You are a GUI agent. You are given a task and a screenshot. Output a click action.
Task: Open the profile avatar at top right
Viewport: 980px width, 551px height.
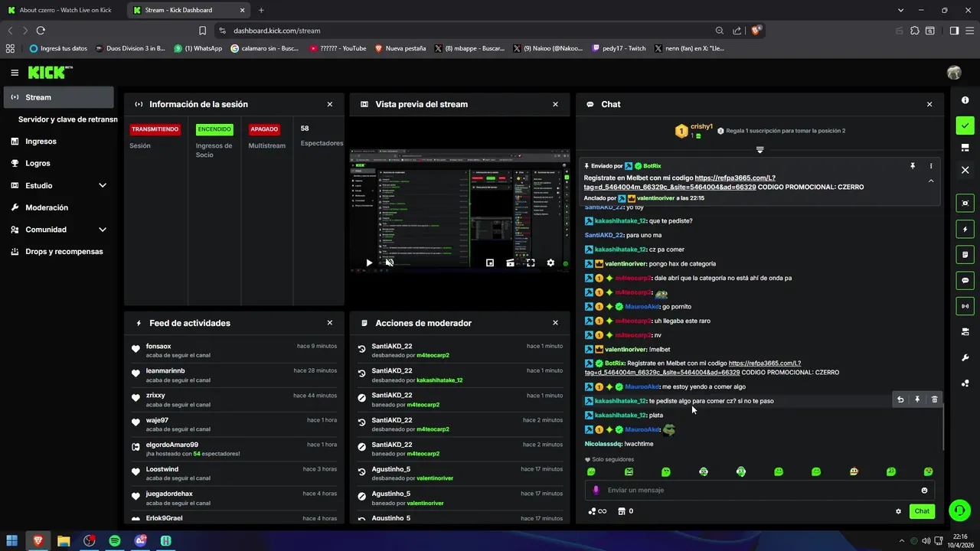click(x=954, y=73)
